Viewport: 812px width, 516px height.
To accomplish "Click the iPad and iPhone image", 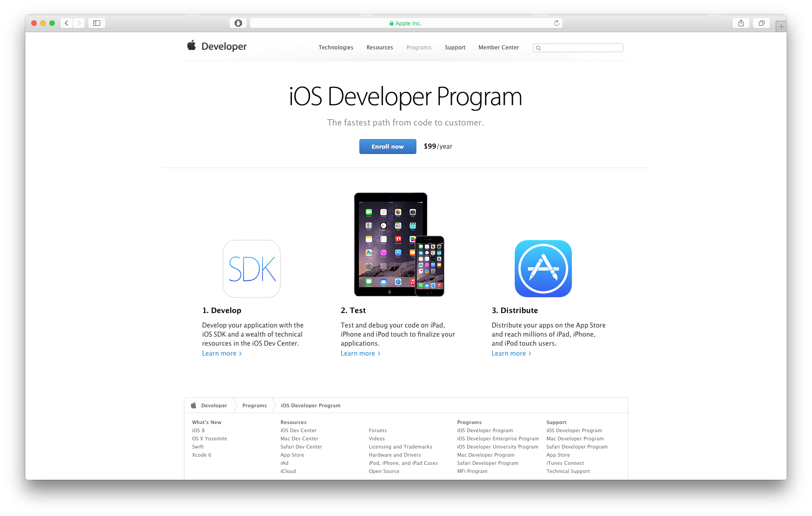I will click(x=399, y=245).
